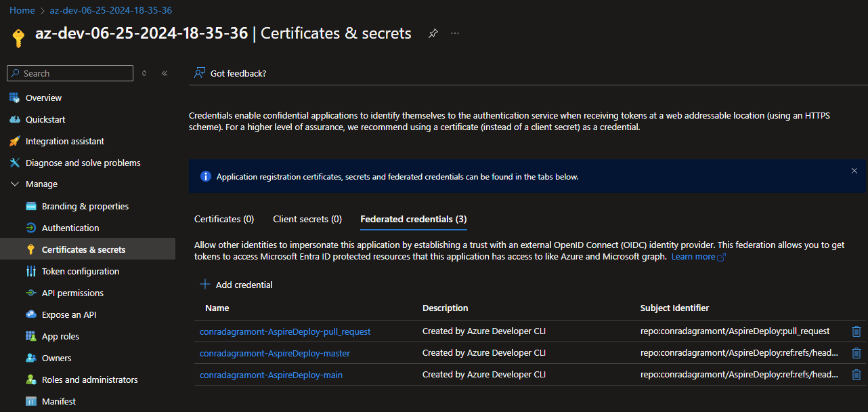Click the magnifier icon in search box
Image resolution: width=868 pixels, height=412 pixels.
point(16,73)
